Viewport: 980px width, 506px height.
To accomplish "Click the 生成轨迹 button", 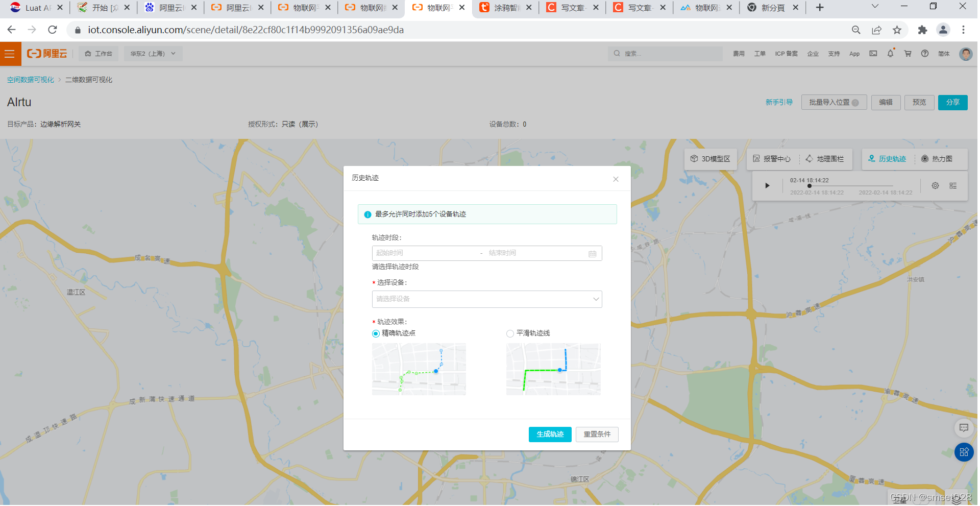I will [550, 435].
